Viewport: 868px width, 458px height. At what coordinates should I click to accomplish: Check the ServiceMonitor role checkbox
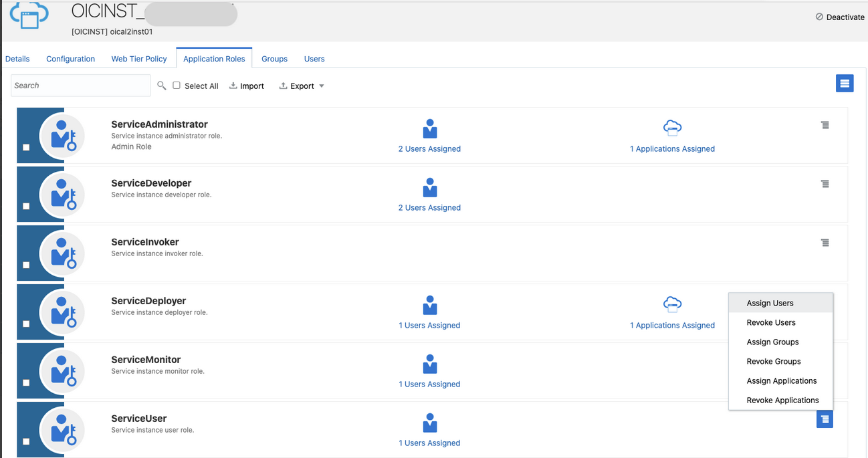click(x=26, y=382)
